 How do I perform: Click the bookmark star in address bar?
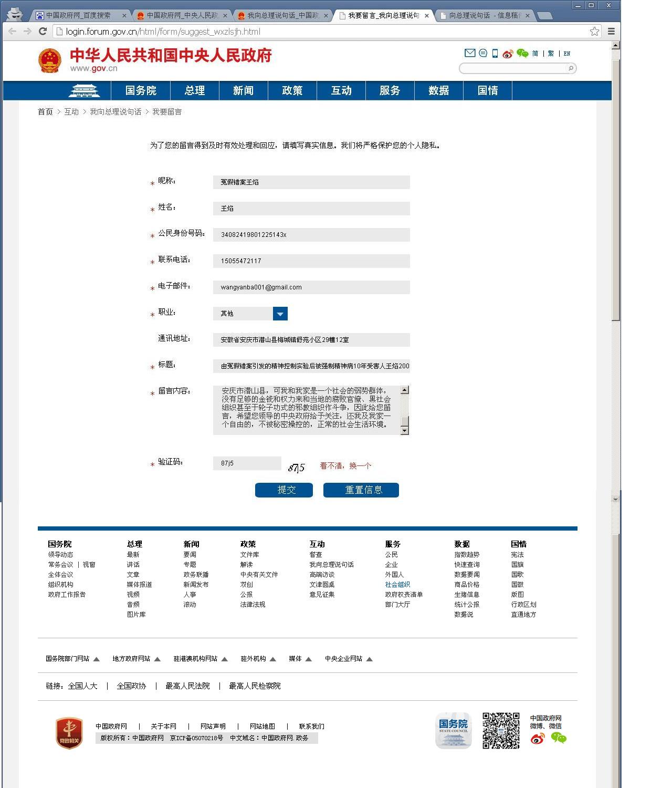594,32
